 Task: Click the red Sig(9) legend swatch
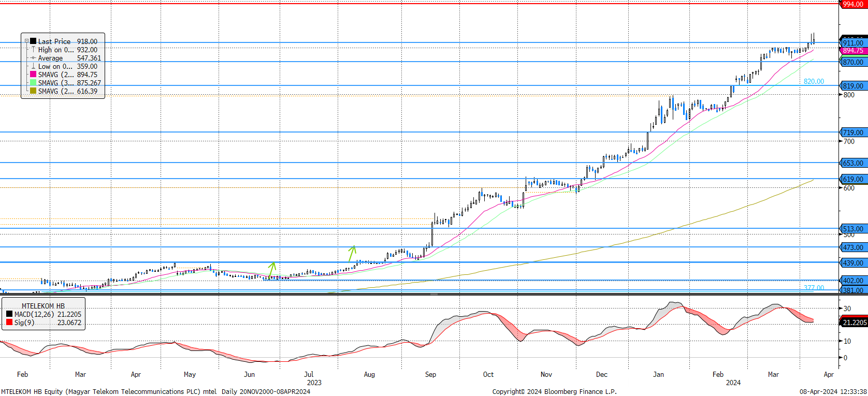[9, 322]
